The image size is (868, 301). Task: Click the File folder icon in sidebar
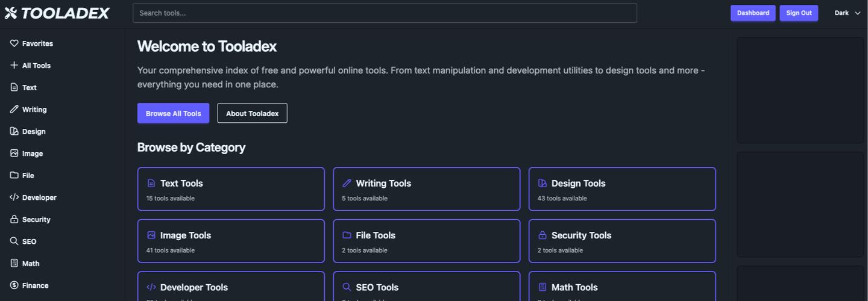click(14, 175)
